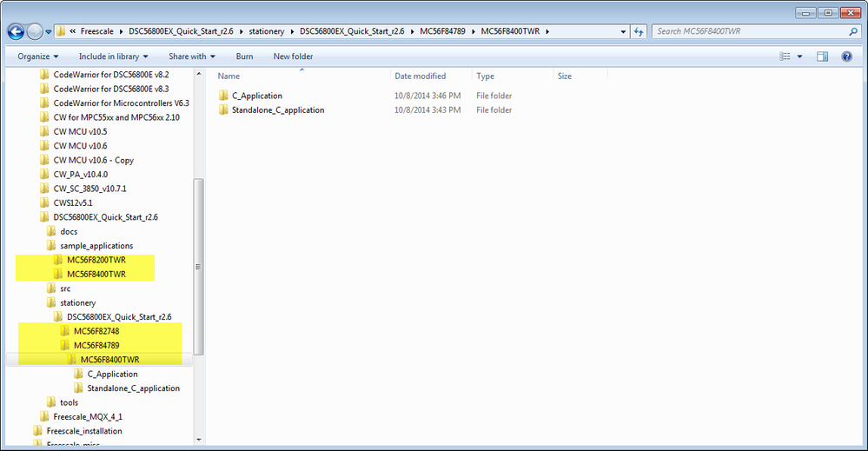Select CodeWarrior for DSC56800E v8.3 tree folder
This screenshot has width=868, height=451.
pyautogui.click(x=111, y=89)
